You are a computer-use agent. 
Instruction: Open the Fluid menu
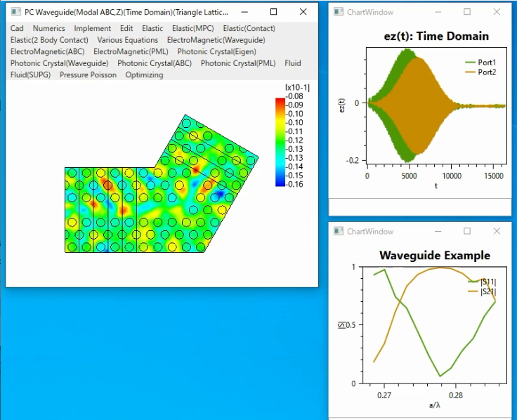pos(293,63)
